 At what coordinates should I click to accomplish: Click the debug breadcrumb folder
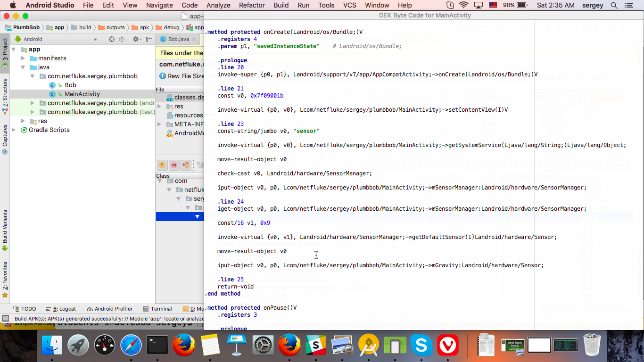(x=168, y=27)
